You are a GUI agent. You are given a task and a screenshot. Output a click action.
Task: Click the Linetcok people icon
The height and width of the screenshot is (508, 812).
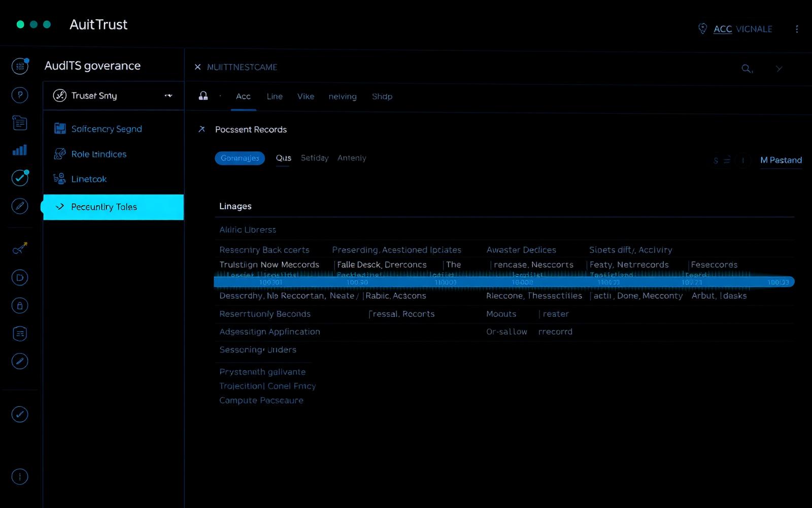pyautogui.click(x=60, y=178)
